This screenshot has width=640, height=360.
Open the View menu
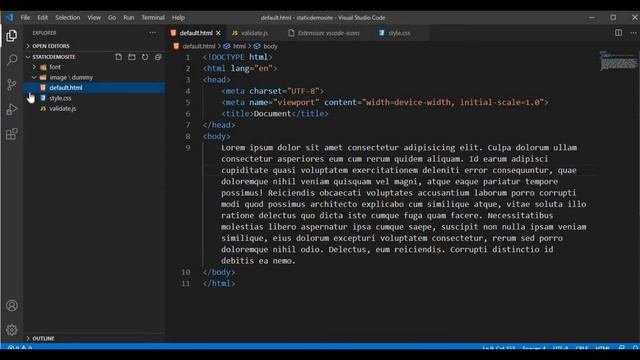click(x=94, y=18)
